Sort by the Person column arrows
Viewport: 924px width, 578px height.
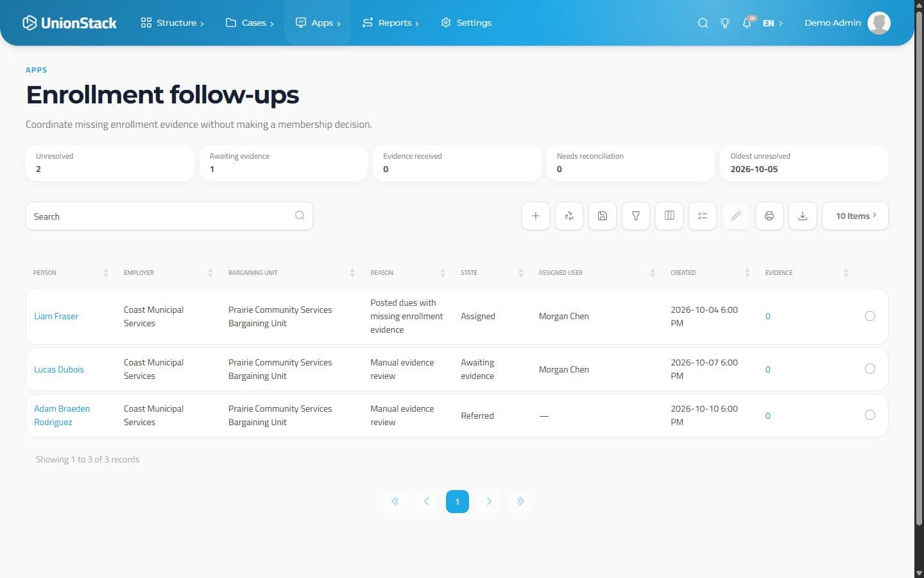click(106, 273)
